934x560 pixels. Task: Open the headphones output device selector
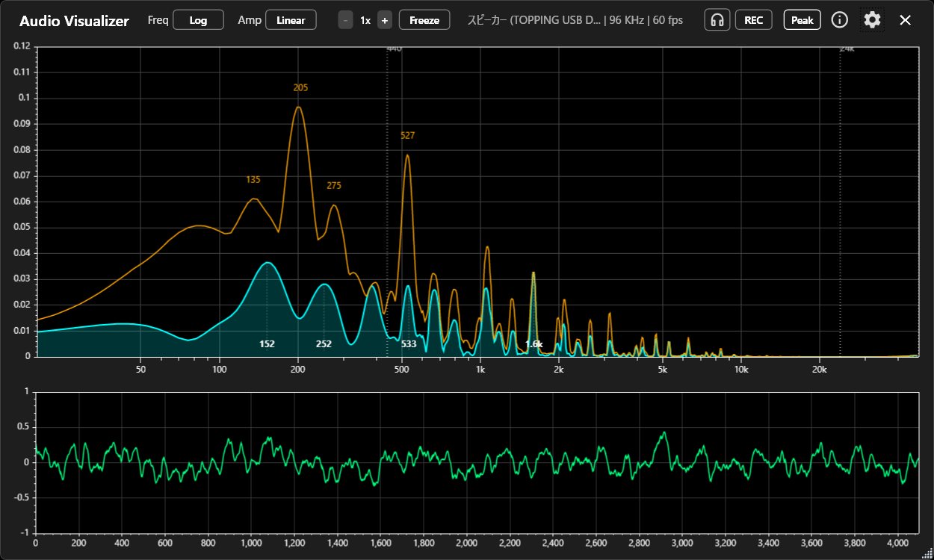coord(717,20)
